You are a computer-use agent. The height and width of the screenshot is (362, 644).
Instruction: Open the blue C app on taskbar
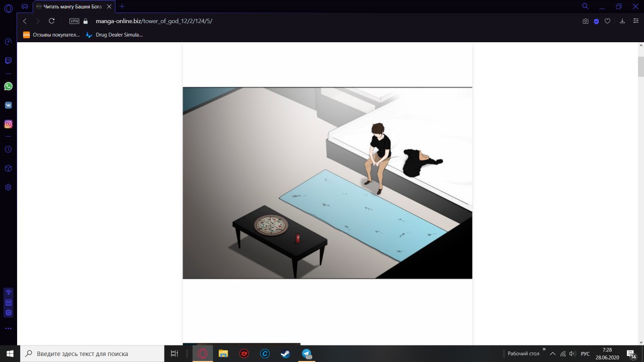[x=265, y=353]
